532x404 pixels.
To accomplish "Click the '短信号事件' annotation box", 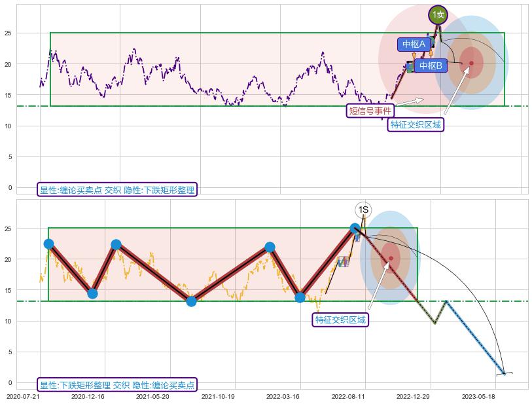I will tap(370, 111).
